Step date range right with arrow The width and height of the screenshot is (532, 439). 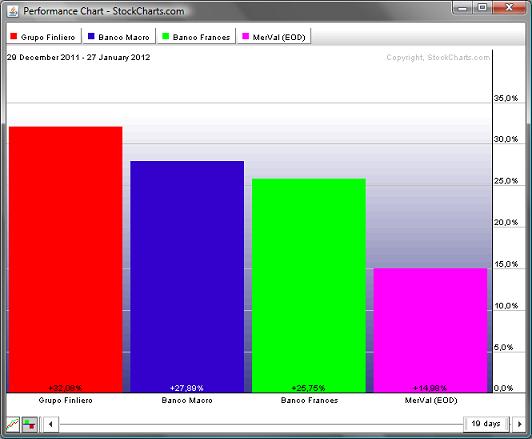click(x=519, y=424)
